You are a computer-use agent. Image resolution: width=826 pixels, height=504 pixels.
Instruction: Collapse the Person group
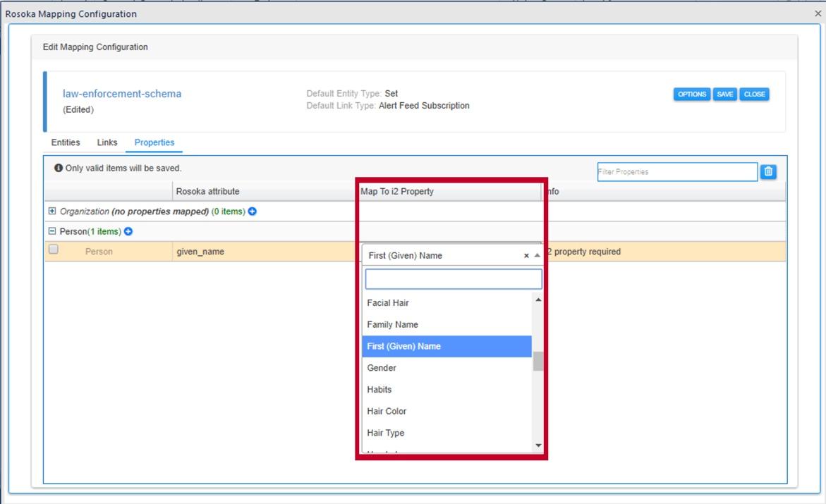pyautogui.click(x=51, y=232)
